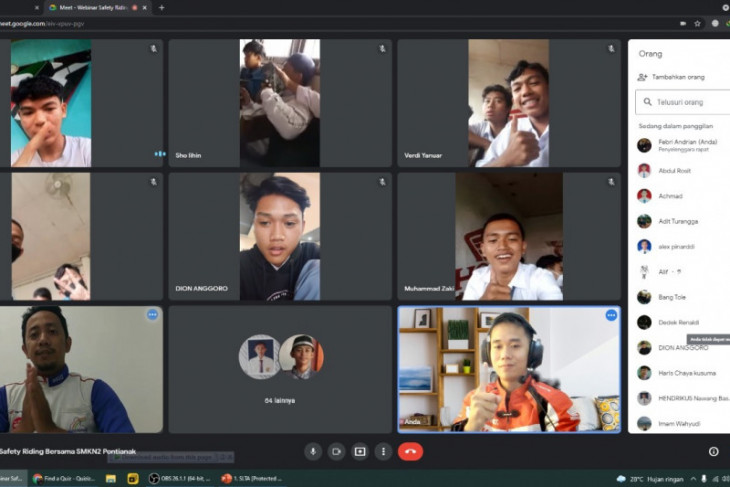This screenshot has width=730, height=487.
Task: Focus the Telusuri orang search field
Action: [683, 102]
